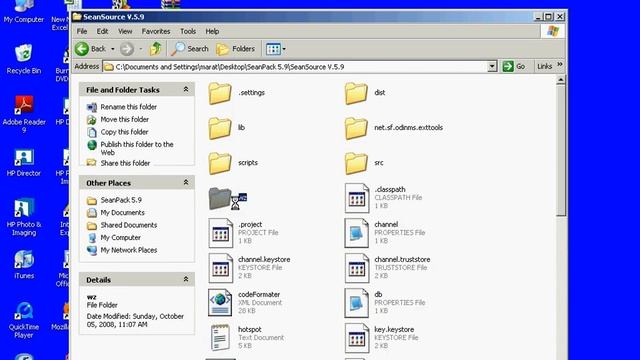This screenshot has height=360, width=640.
Task: Select QuickTime Player desktop shortcut
Action: click(24, 321)
